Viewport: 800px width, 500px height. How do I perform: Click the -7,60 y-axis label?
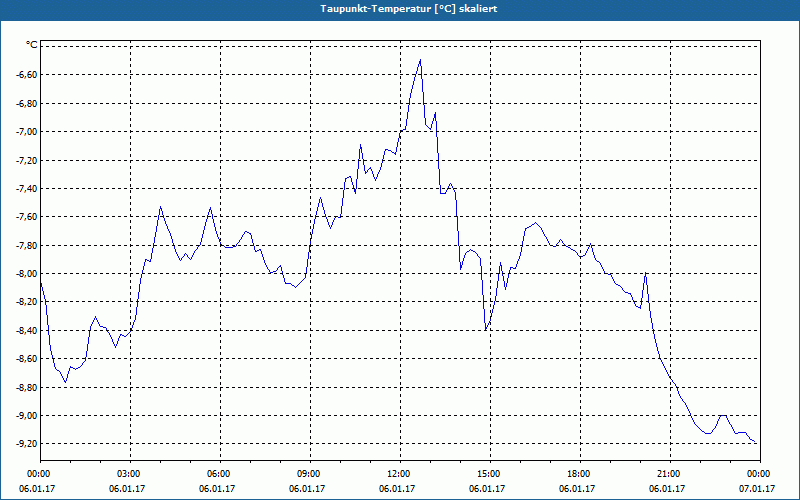click(27, 217)
